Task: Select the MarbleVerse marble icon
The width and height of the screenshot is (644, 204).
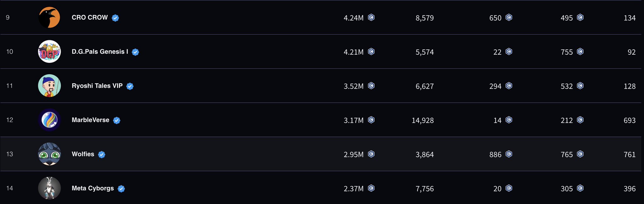Action: pyautogui.click(x=49, y=120)
